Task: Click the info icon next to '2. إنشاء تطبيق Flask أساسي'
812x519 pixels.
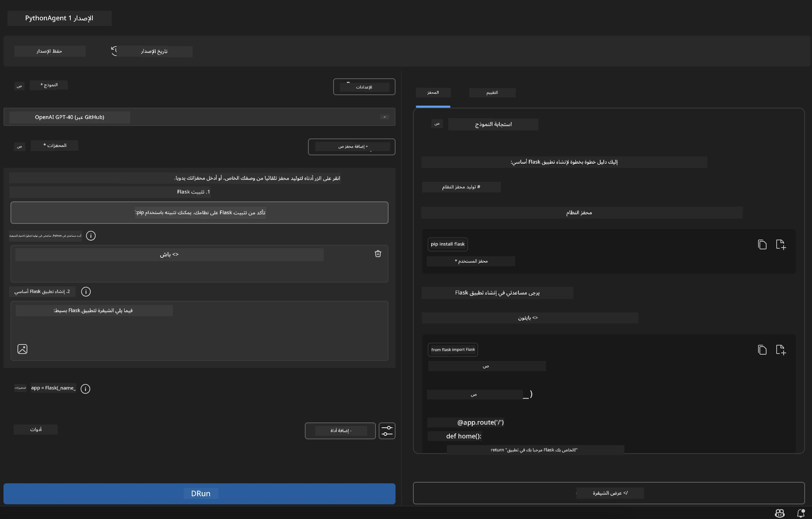Action: 86,292
